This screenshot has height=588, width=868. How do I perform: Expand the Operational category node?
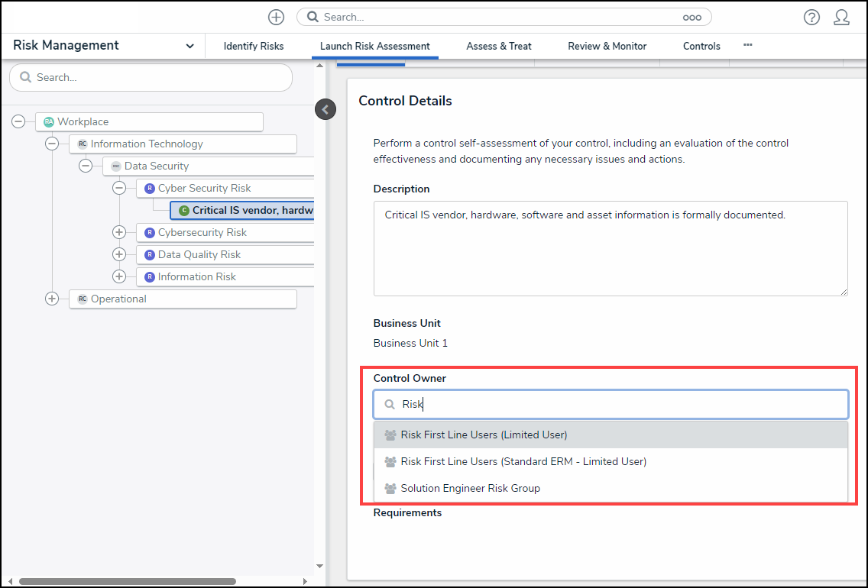pyautogui.click(x=52, y=299)
